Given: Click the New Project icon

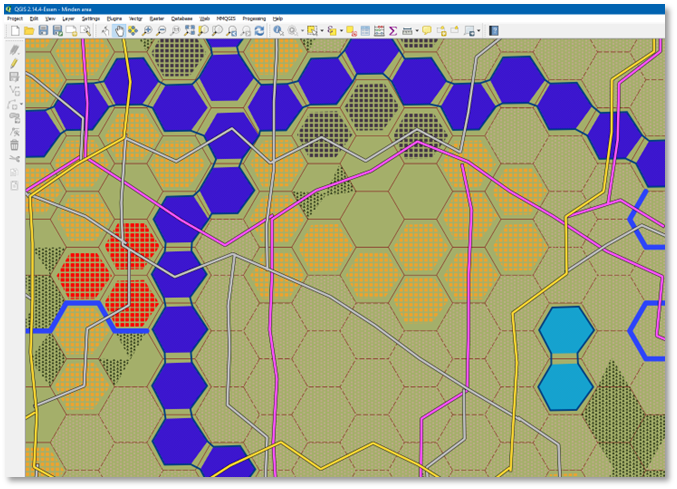Looking at the screenshot, I should pyautogui.click(x=14, y=31).
